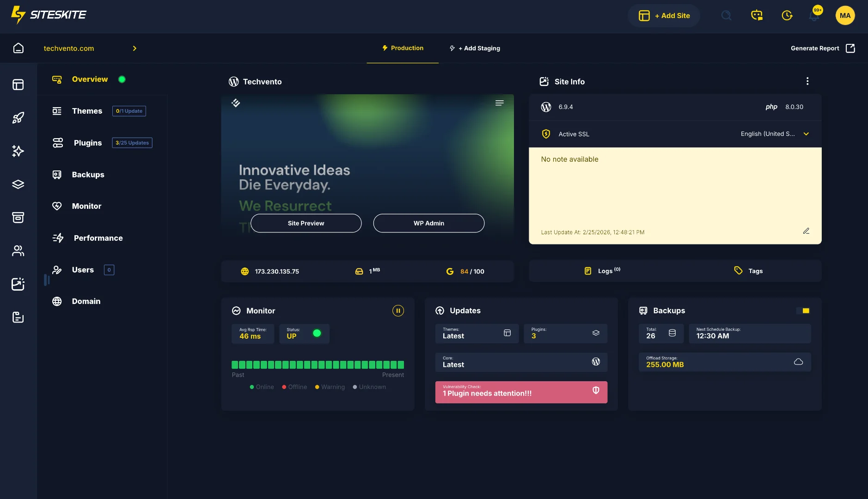Screen dimensions: 868x499
Task: Open Users in the site menu
Action: [x=83, y=270]
